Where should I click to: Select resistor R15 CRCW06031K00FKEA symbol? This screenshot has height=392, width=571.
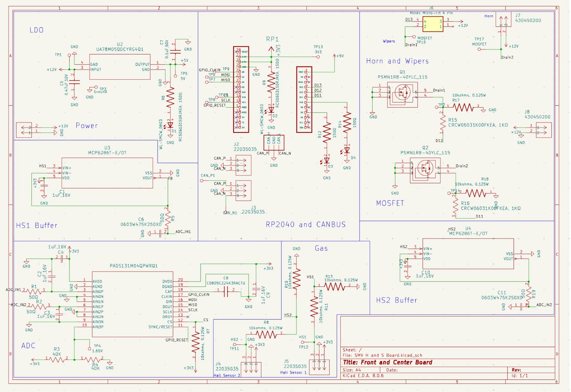click(443, 123)
